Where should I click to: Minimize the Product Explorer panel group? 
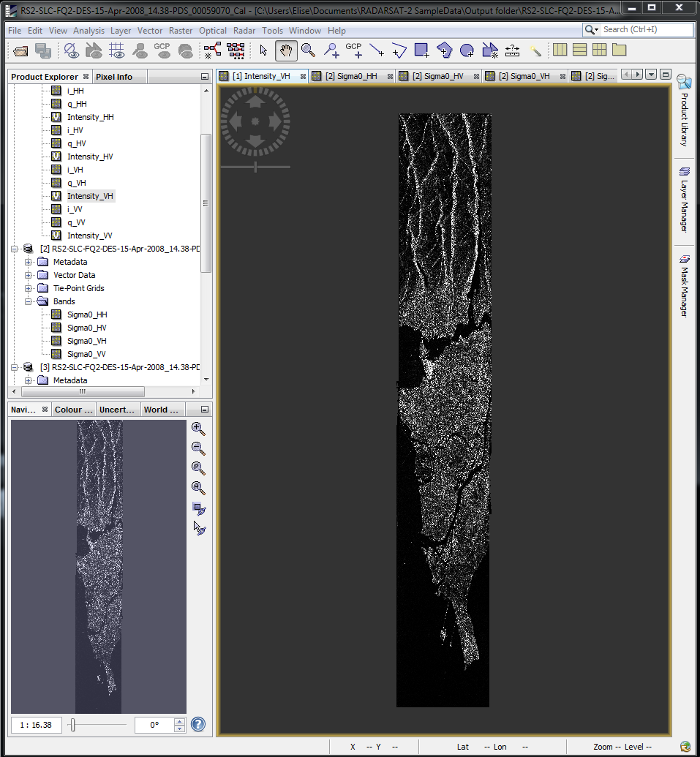click(205, 77)
